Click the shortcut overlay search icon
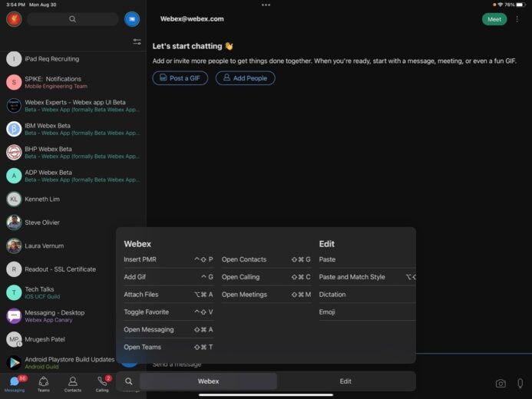The height and width of the screenshot is (399, 532). coord(129,381)
